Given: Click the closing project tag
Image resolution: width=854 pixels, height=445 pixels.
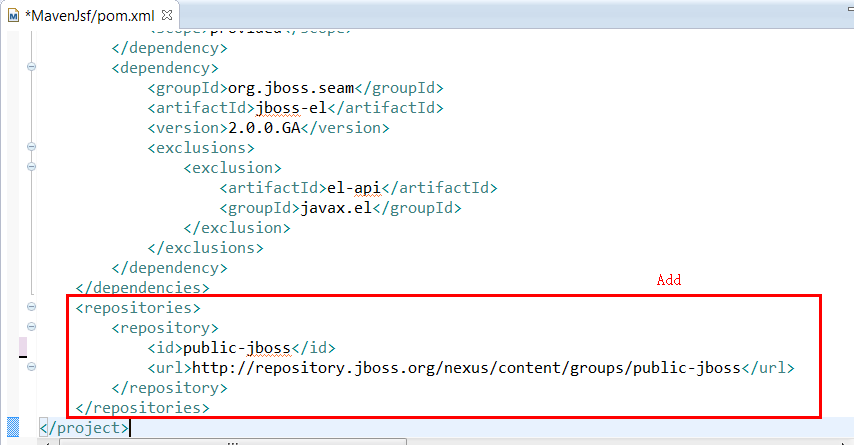Looking at the screenshot, I should click(x=85, y=428).
